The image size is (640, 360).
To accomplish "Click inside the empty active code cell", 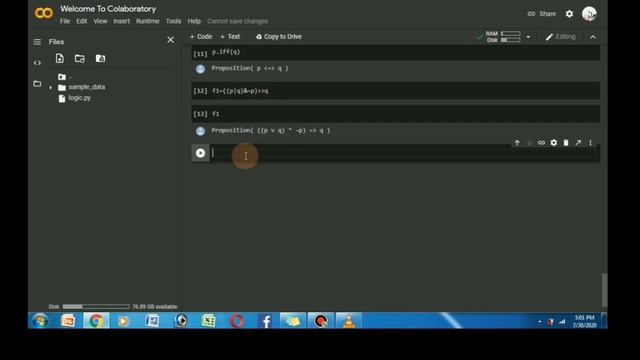I will click(404, 153).
